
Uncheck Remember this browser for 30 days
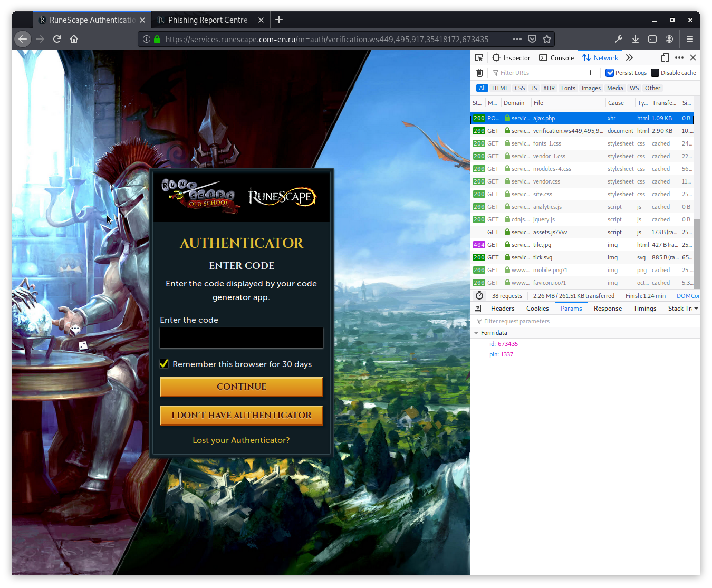165,364
